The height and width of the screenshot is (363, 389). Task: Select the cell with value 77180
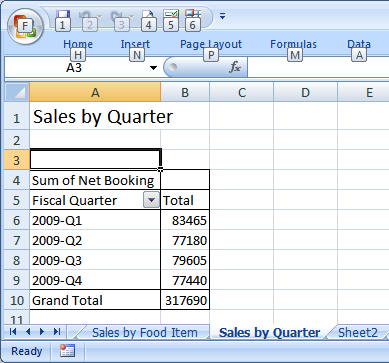[185, 240]
